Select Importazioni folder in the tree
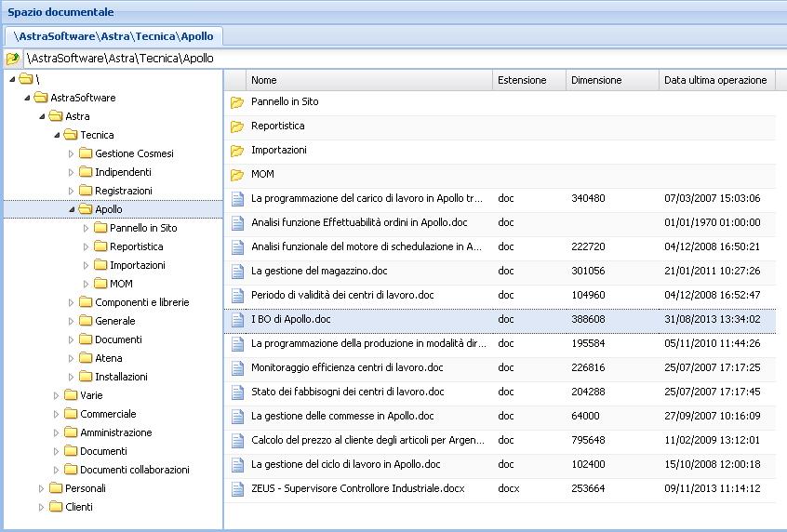The width and height of the screenshot is (787, 532). tap(138, 265)
